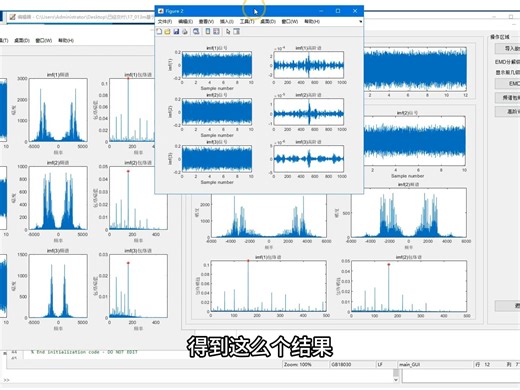Open 桌面(D) menu in background figure window
The width and height of the screenshot is (520, 390).
point(22,40)
